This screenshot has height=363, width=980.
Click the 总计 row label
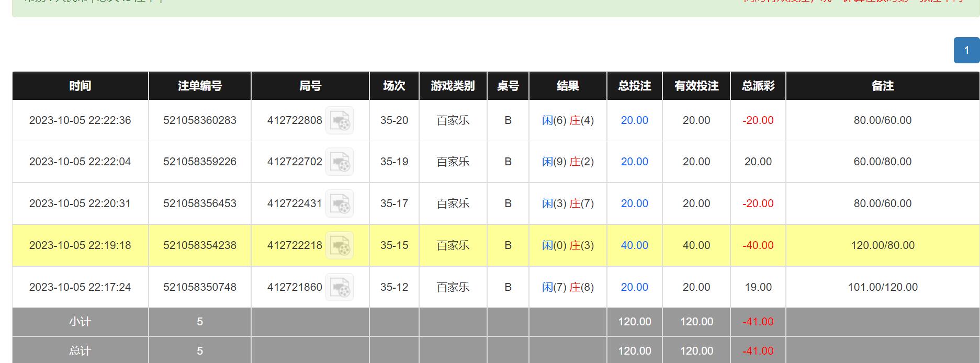pyautogui.click(x=80, y=351)
